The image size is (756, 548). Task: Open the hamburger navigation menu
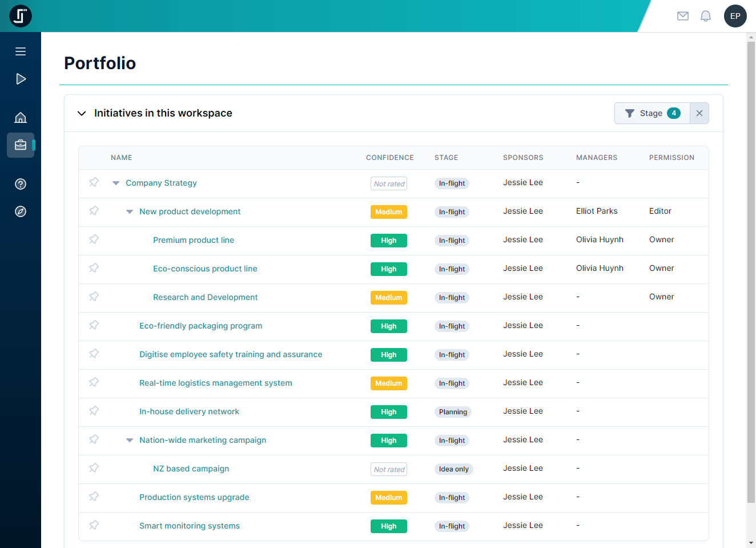[x=21, y=51]
